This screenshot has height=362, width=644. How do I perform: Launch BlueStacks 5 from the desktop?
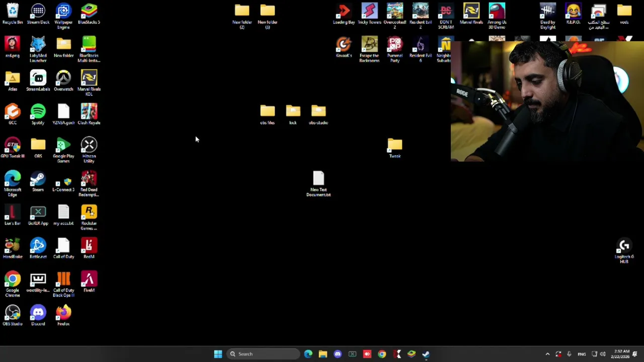point(89,14)
